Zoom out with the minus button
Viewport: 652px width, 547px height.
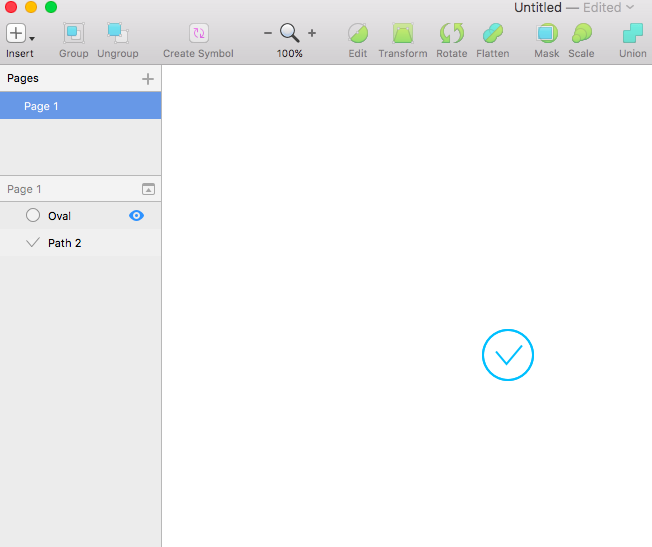(268, 33)
